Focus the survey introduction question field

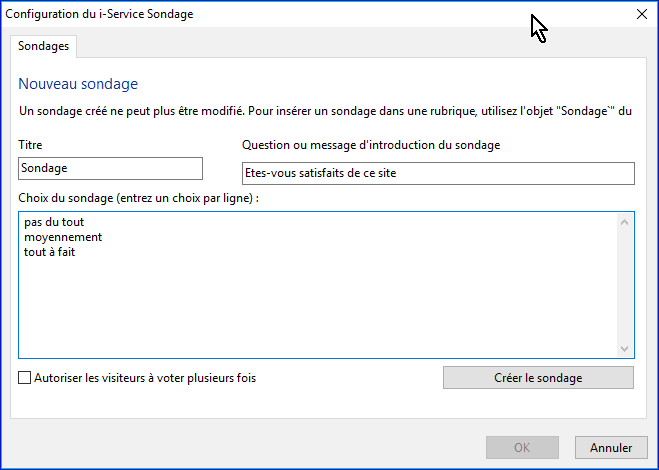[438, 174]
